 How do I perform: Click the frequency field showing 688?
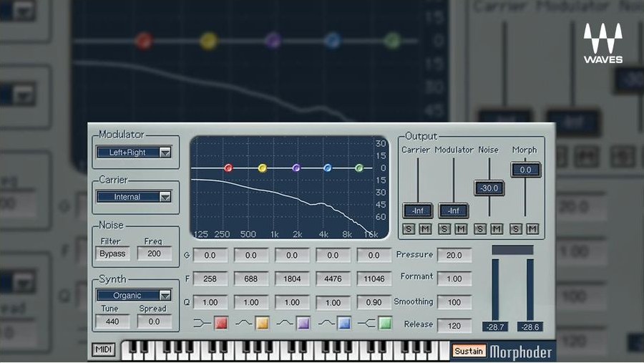(x=251, y=279)
